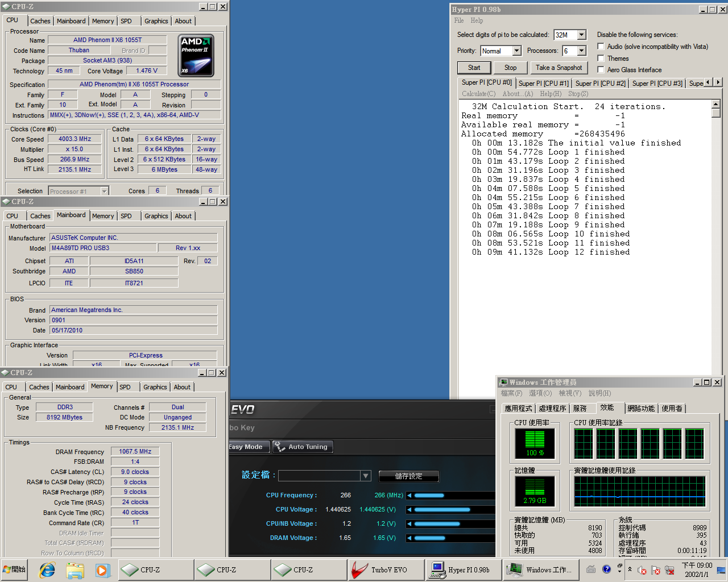Launch Windows Media Player from taskbar
This screenshot has height=582, width=728.
tap(102, 569)
